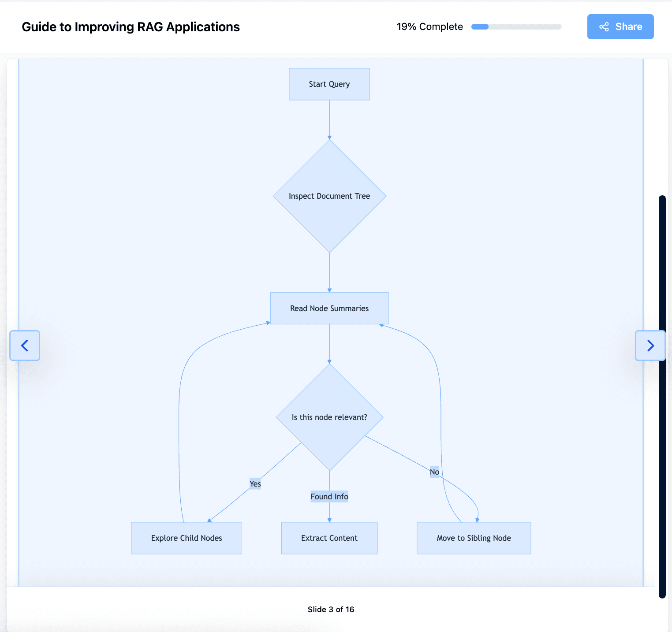Click the 'Is this node relevant?' decision diamond
The width and height of the screenshot is (672, 632).
329,416
